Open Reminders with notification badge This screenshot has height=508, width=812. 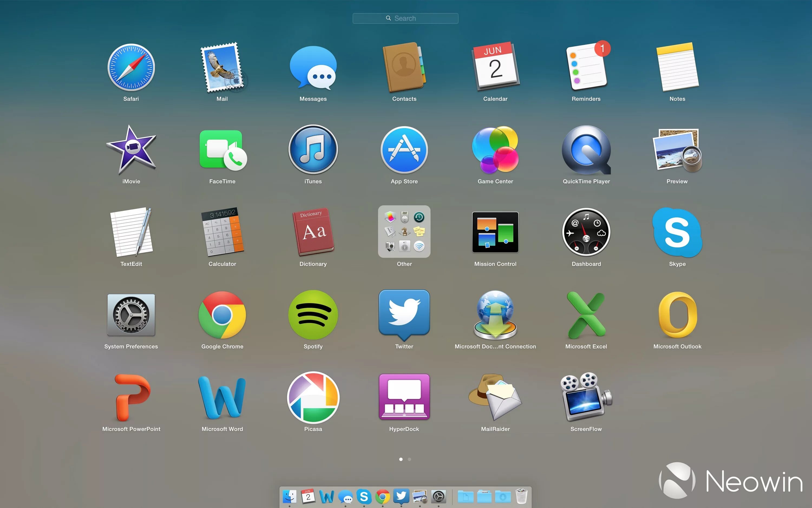[586, 67]
